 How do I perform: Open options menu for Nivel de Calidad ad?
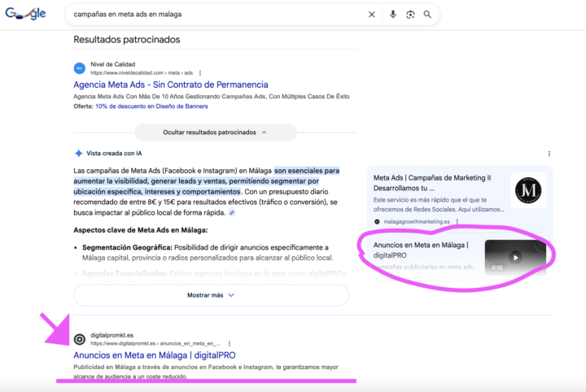click(x=200, y=73)
